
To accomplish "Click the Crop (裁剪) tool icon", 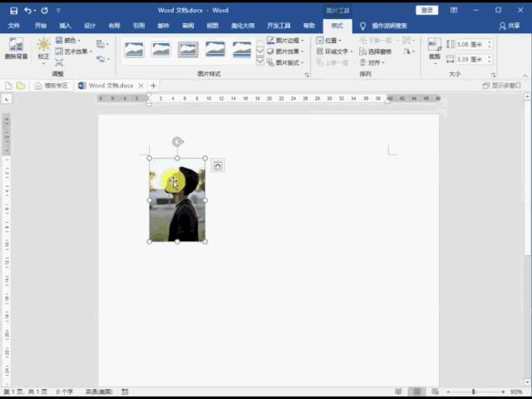I will coord(434,45).
